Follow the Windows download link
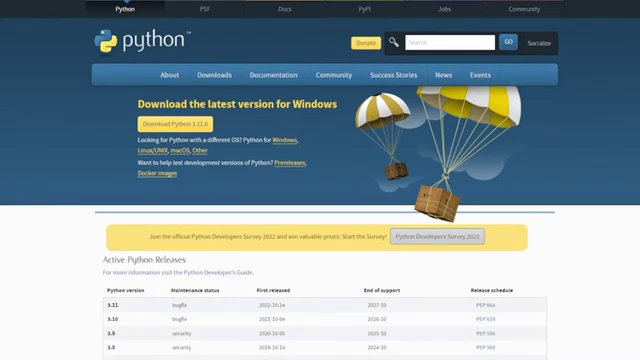The width and height of the screenshot is (640, 360). [x=284, y=140]
